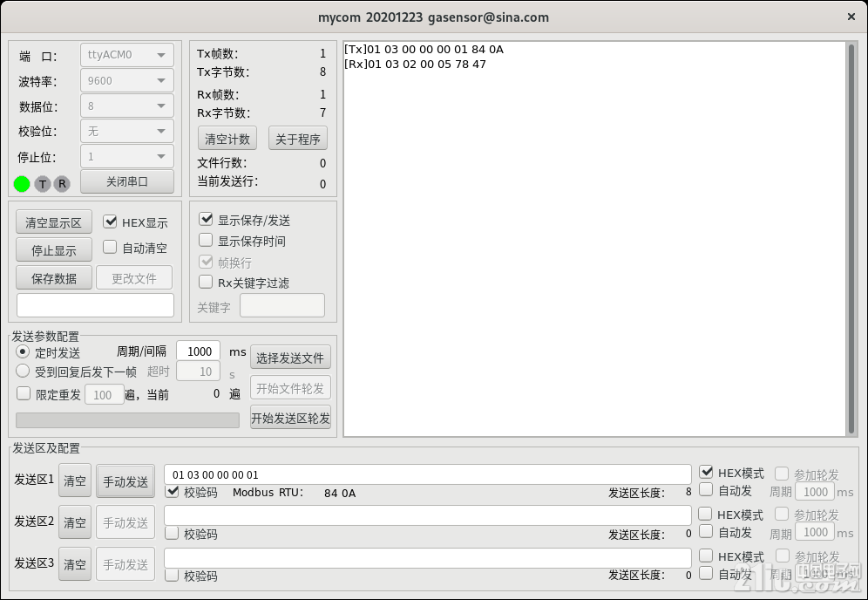Open the 校验位 无 dropdown

(126, 132)
